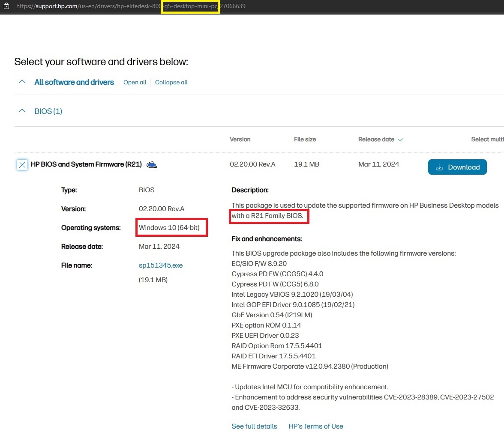Click Intel Legacy VBIOS 9.2.1020 line
504x444 pixels.
pyautogui.click(x=292, y=295)
